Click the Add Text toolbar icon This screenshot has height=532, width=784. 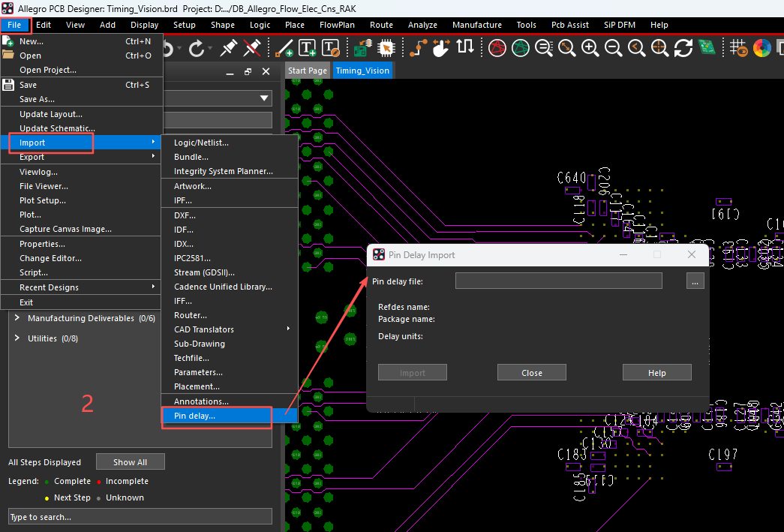pyautogui.click(x=308, y=49)
